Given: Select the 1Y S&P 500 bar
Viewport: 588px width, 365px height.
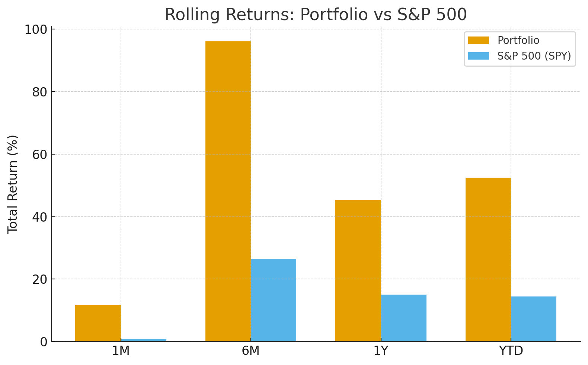Looking at the screenshot, I should coord(404,318).
